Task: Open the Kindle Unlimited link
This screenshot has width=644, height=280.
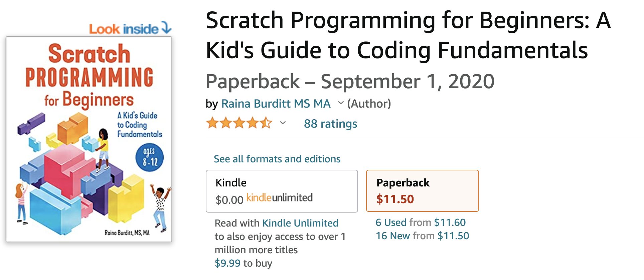Action: 300,223
